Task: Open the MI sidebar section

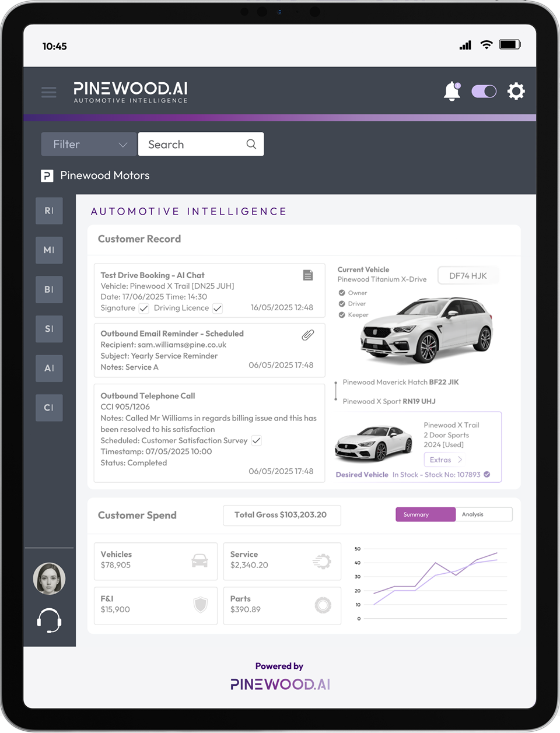Action: [x=49, y=250]
